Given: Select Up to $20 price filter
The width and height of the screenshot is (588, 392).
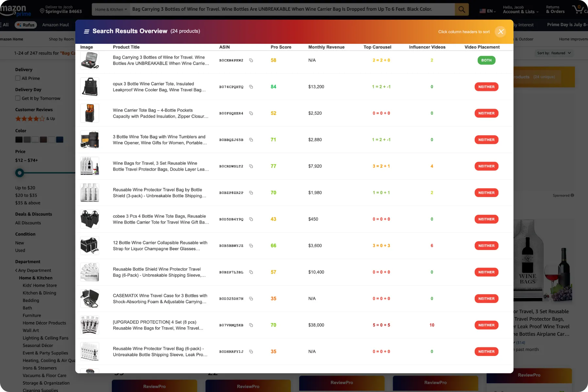Looking at the screenshot, I should point(25,188).
